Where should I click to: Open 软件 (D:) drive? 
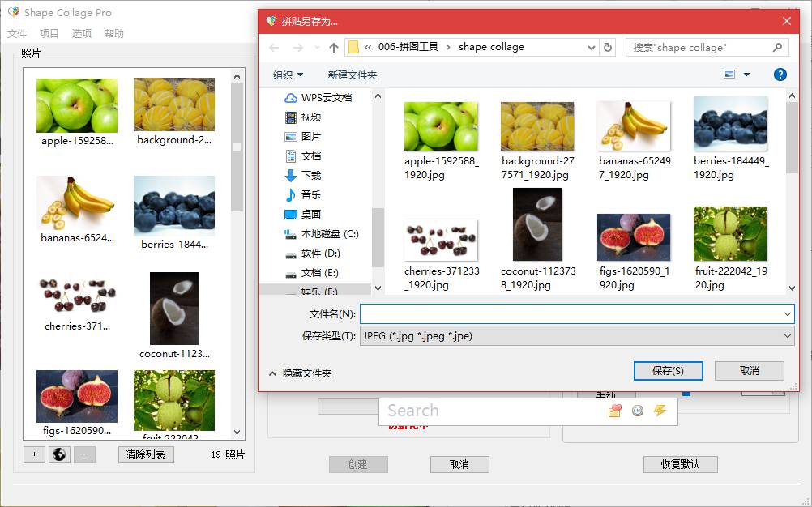[313, 253]
